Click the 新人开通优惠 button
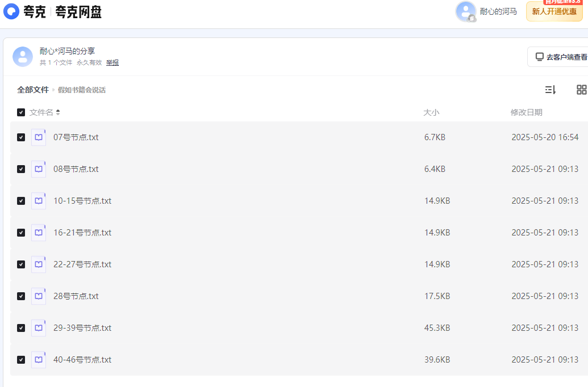The image size is (588, 387). (x=554, y=11)
